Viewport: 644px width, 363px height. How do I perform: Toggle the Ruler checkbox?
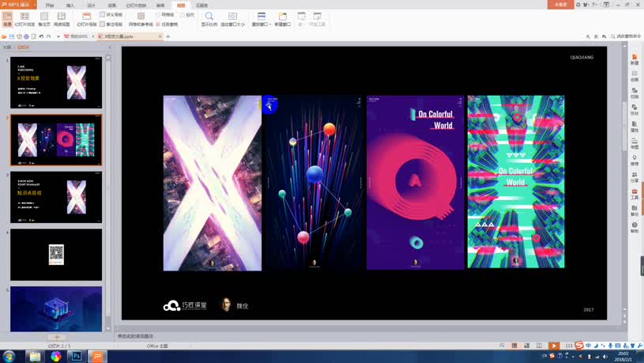click(x=187, y=14)
